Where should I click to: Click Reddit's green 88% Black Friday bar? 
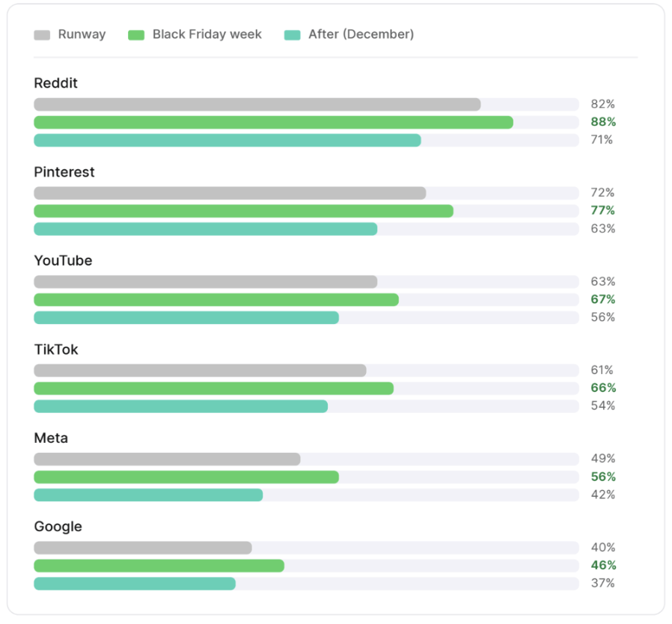[273, 123]
